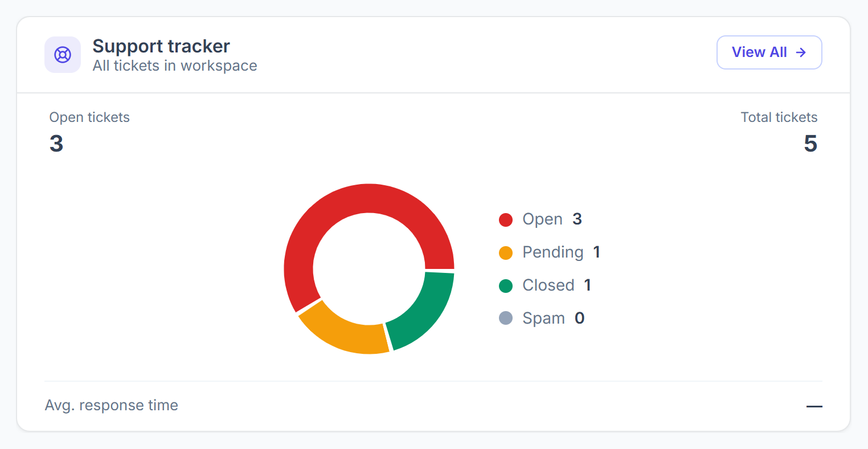Click the 'Total tickets' label
This screenshot has height=449, width=868.
tap(779, 117)
